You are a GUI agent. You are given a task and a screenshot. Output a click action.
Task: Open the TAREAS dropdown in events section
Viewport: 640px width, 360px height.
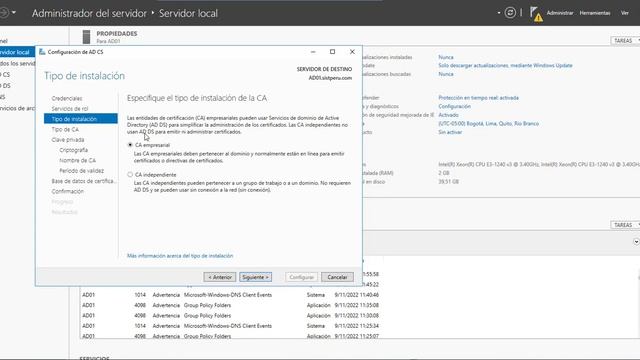click(x=625, y=225)
